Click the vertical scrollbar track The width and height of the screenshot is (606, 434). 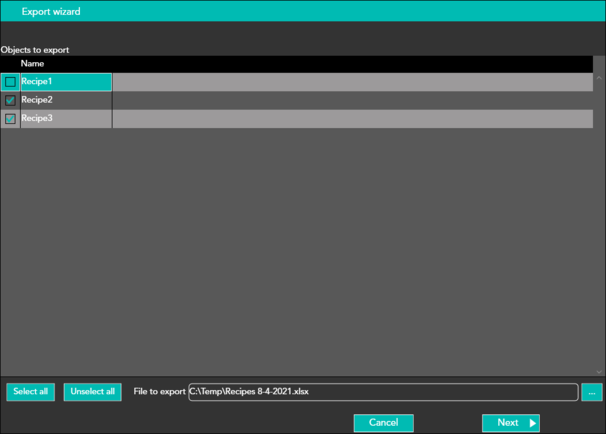click(x=599, y=220)
